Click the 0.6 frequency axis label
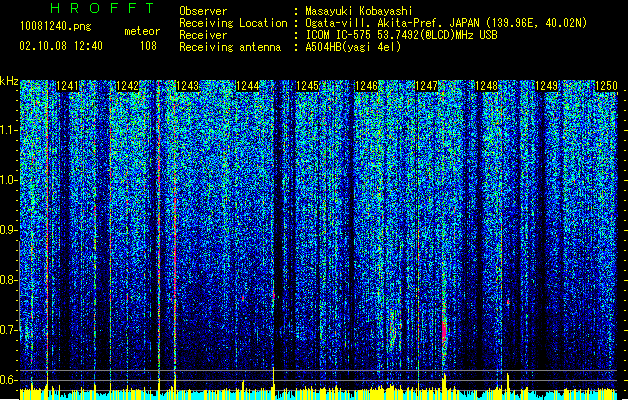This screenshot has width=629, height=400. (9, 380)
